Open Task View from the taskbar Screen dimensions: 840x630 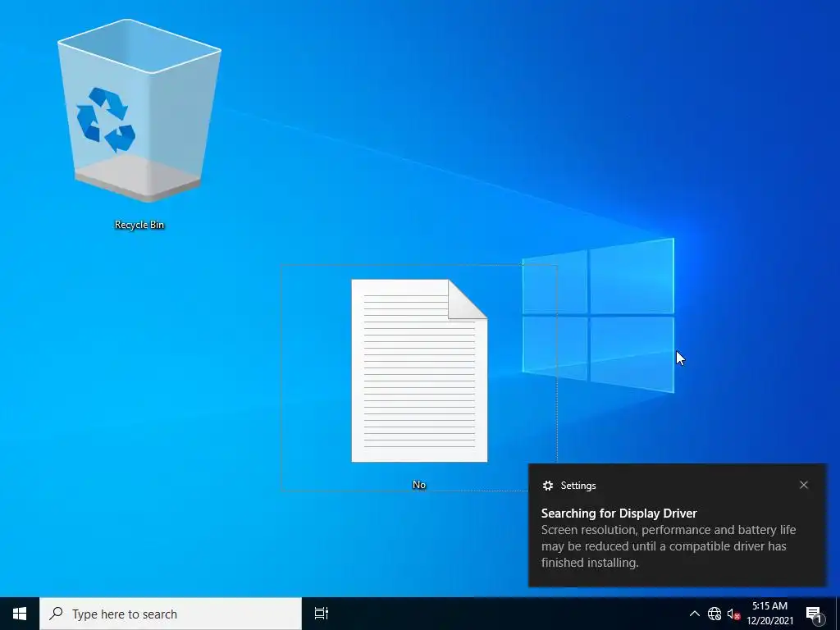[321, 614]
